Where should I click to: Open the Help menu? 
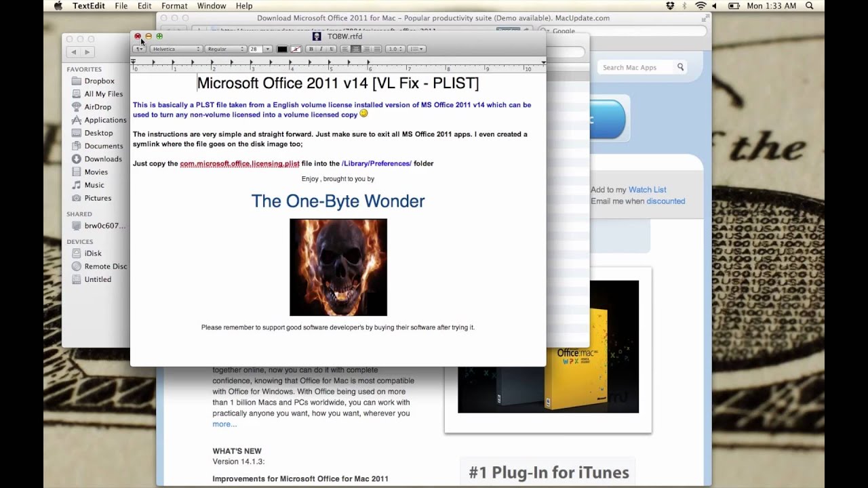(x=244, y=6)
